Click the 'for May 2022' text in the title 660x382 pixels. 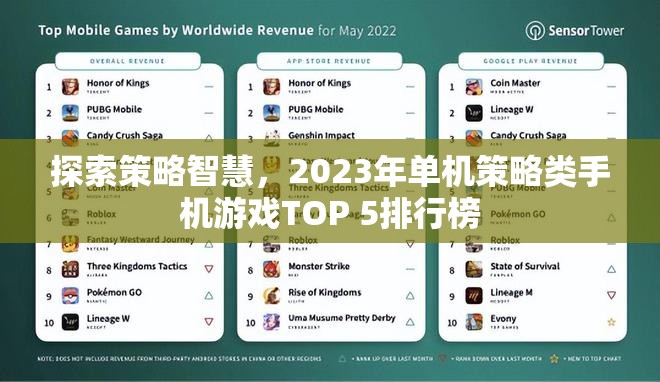click(357, 31)
